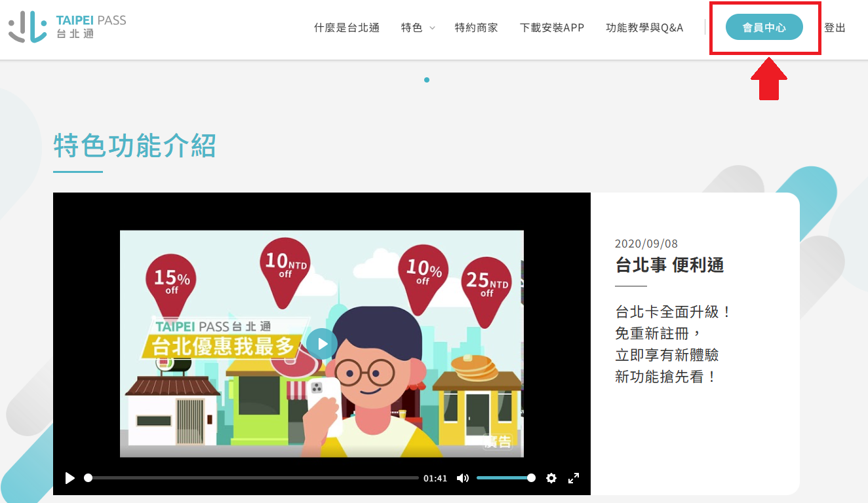Viewport: 868px width, 503px height.
Task: Click the video thumbnail image
Action: 322,344
